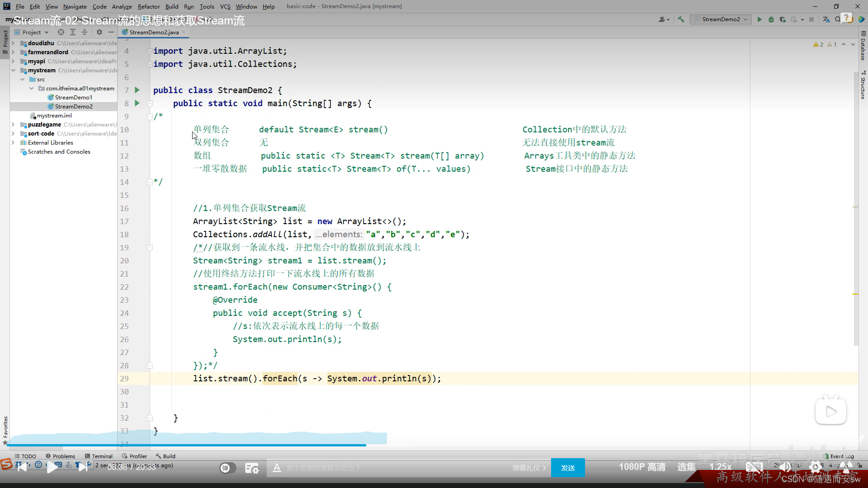Select Opened File locate icon in Project panel
This screenshot has height=488, width=868.
pos(61,33)
